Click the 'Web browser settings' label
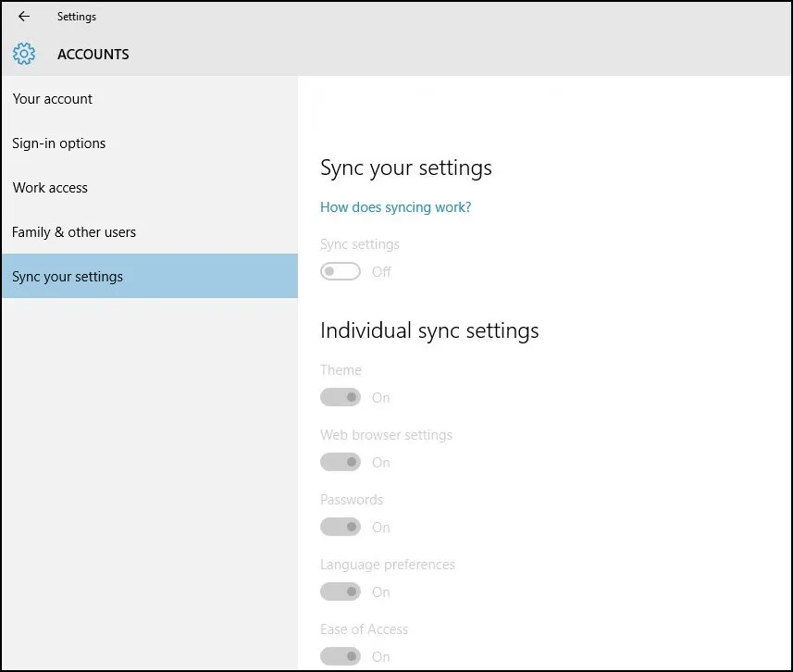 [x=387, y=435]
